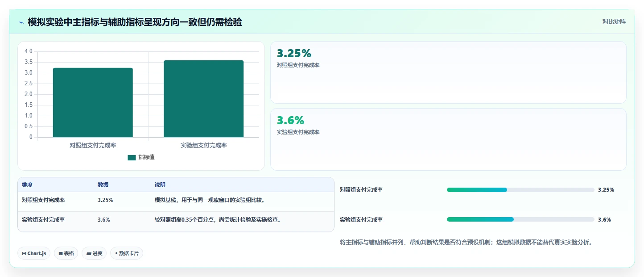Click the 指标值 legend text

click(146, 157)
